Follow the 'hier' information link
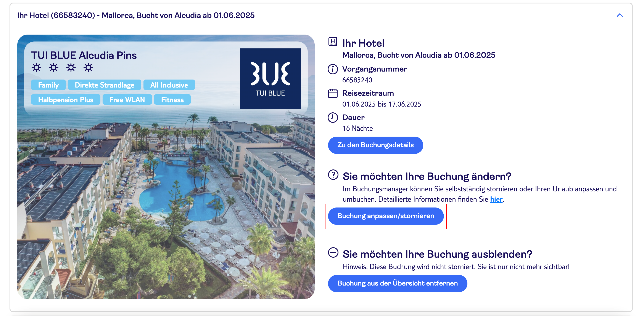 [x=496, y=199]
